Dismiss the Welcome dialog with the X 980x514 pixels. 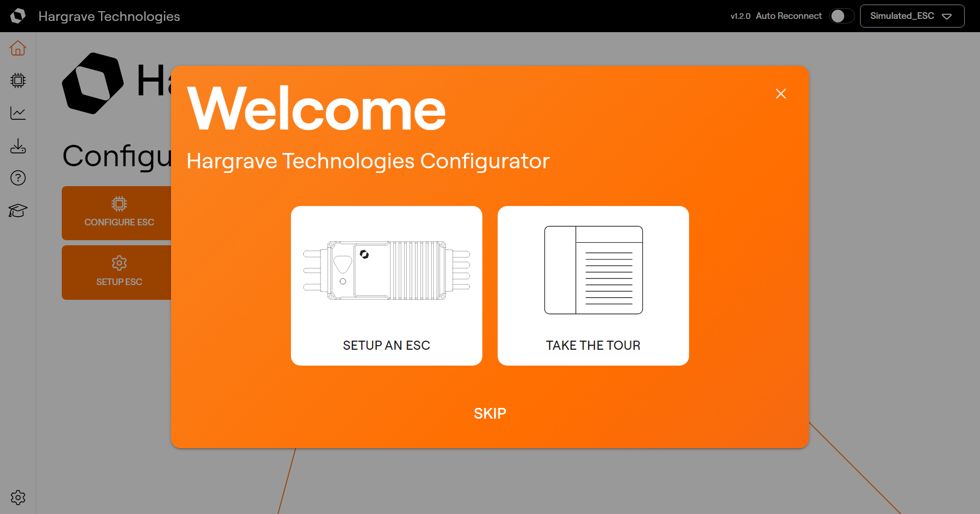[x=781, y=93]
